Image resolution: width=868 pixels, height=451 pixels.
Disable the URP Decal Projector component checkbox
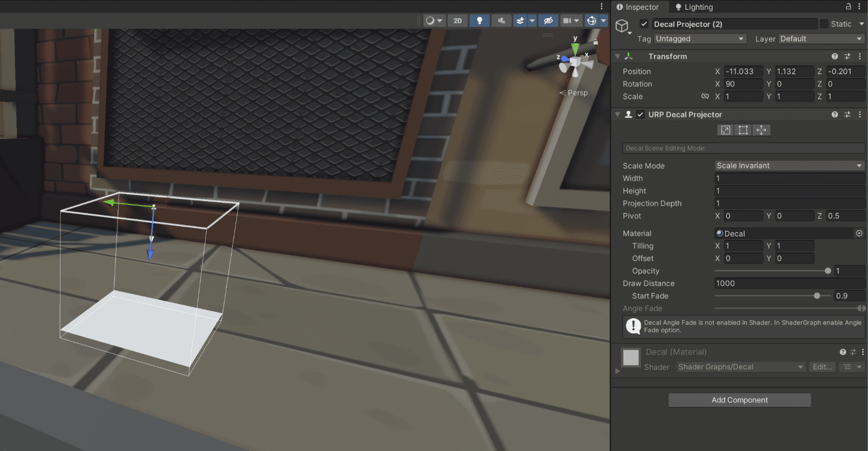click(x=640, y=115)
